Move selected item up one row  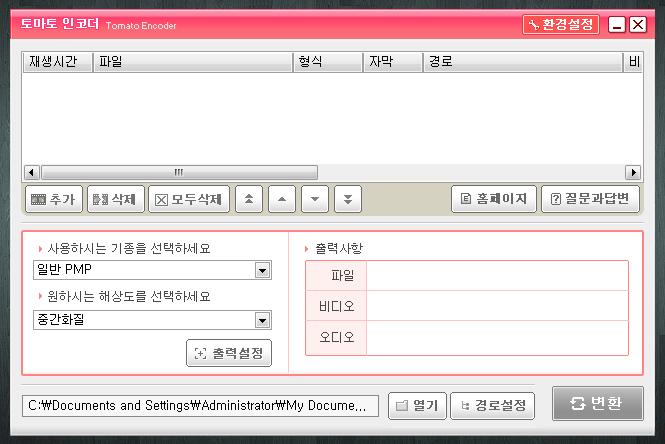tap(282, 199)
